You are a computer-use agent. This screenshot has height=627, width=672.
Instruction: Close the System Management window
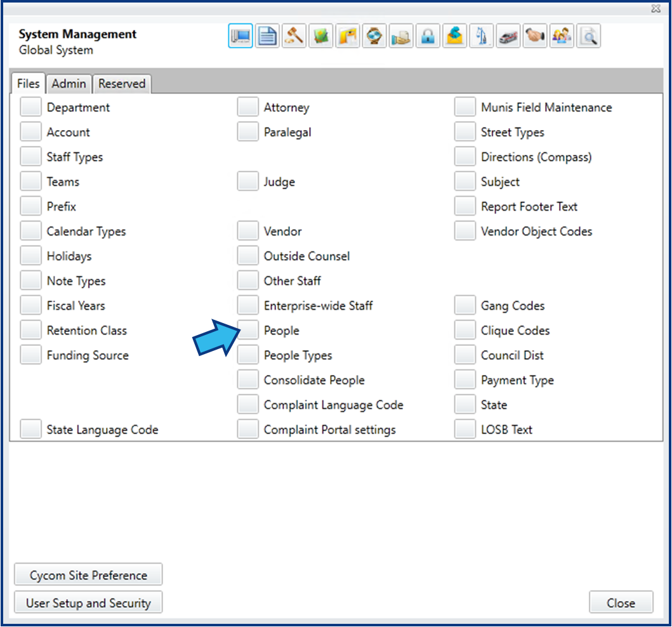656,9
